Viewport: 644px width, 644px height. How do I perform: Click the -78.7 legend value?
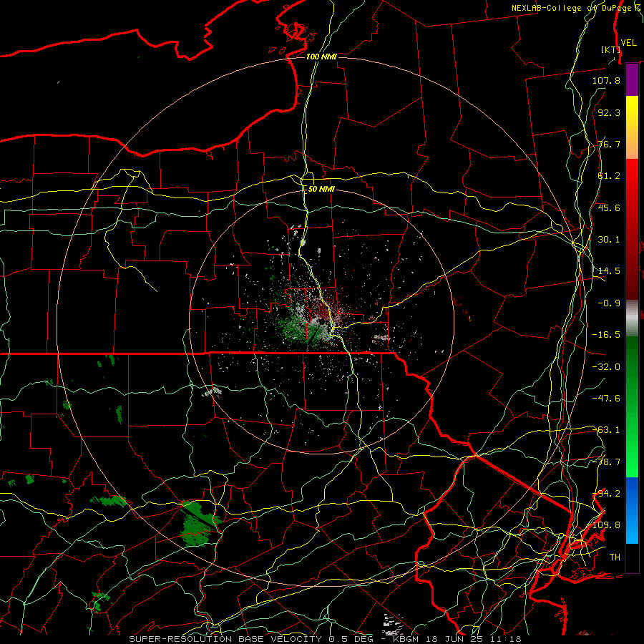[x=606, y=462]
